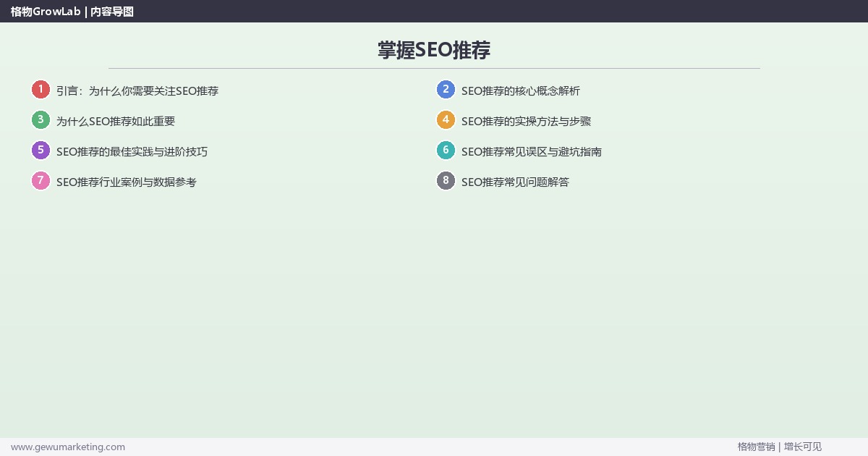Click the purple number 5 badge
Screen dimensions: 868x456
41,151
